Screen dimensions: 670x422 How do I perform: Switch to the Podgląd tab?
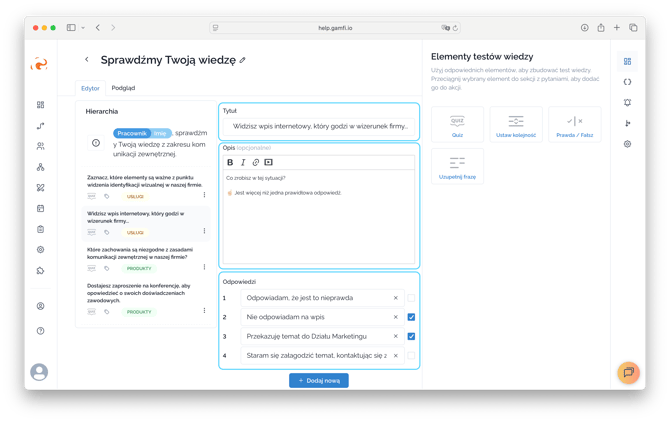pyautogui.click(x=123, y=88)
